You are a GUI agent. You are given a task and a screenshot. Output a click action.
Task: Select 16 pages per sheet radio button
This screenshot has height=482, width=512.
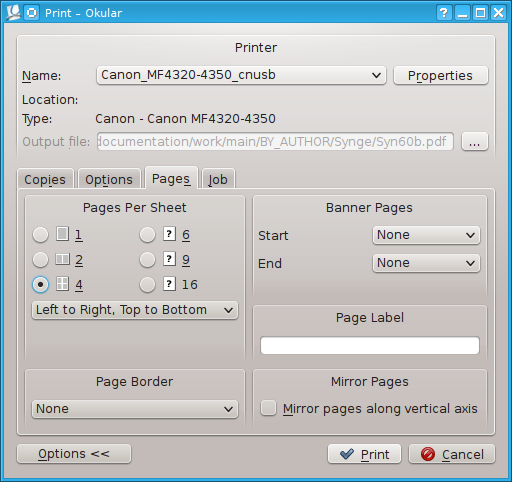[x=147, y=285]
